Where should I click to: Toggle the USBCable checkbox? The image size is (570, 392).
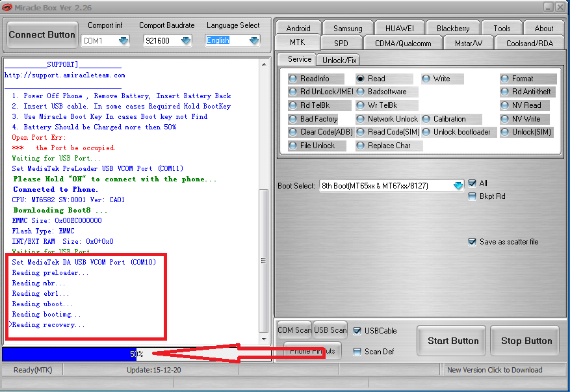357,331
